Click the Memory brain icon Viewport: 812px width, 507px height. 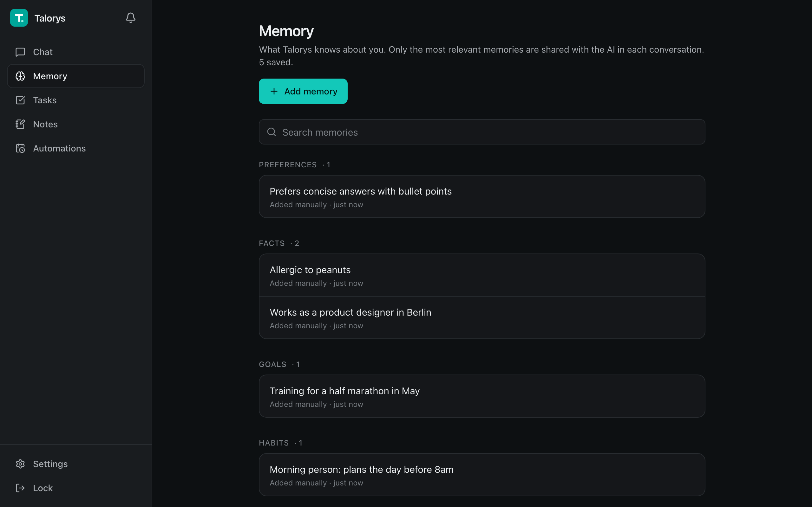click(21, 76)
